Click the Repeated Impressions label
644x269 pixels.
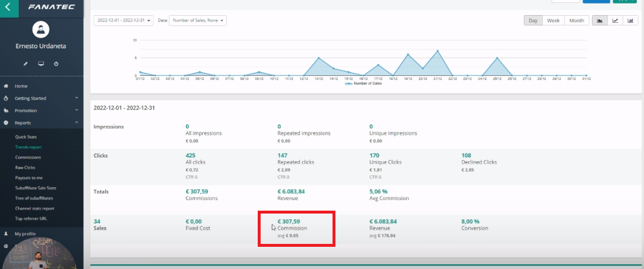tap(304, 133)
